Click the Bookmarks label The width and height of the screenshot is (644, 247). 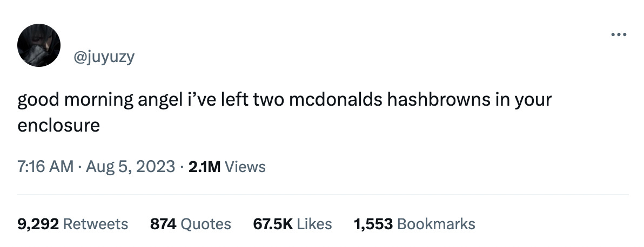tap(437, 224)
